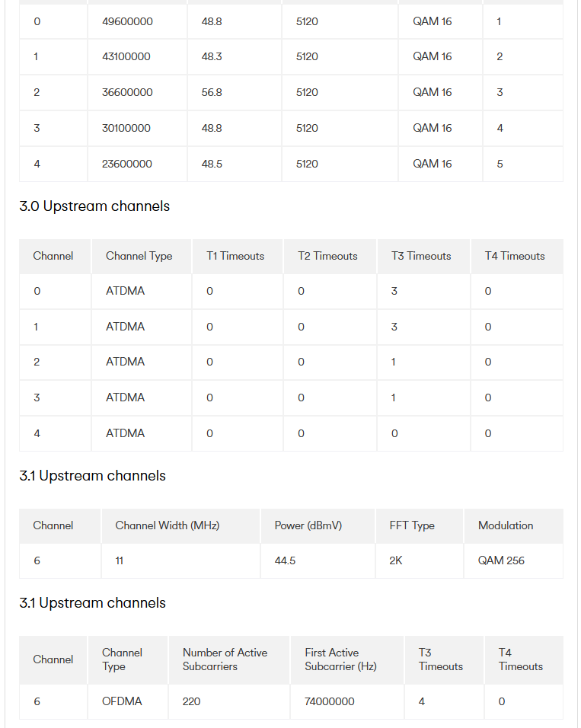581x728 pixels.
Task: Click the T2 Timeouts column header
Action: tap(330, 256)
